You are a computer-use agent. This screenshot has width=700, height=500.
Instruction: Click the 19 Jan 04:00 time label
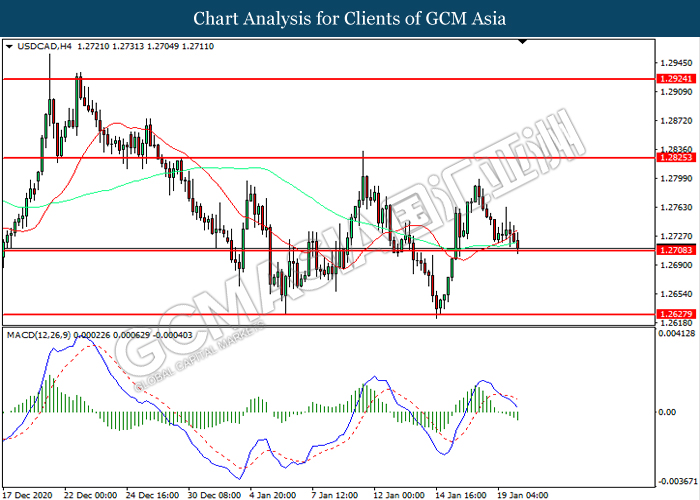[x=523, y=495]
